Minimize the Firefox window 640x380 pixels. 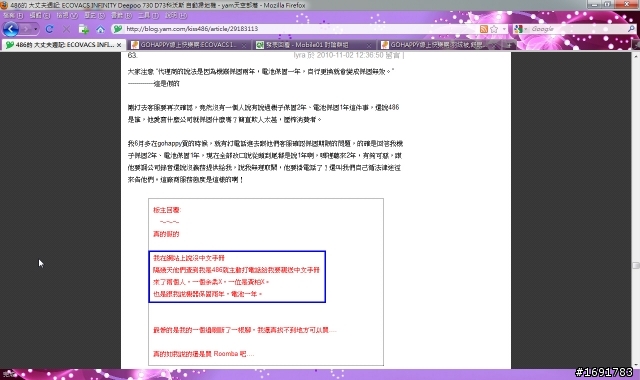[594, 4]
